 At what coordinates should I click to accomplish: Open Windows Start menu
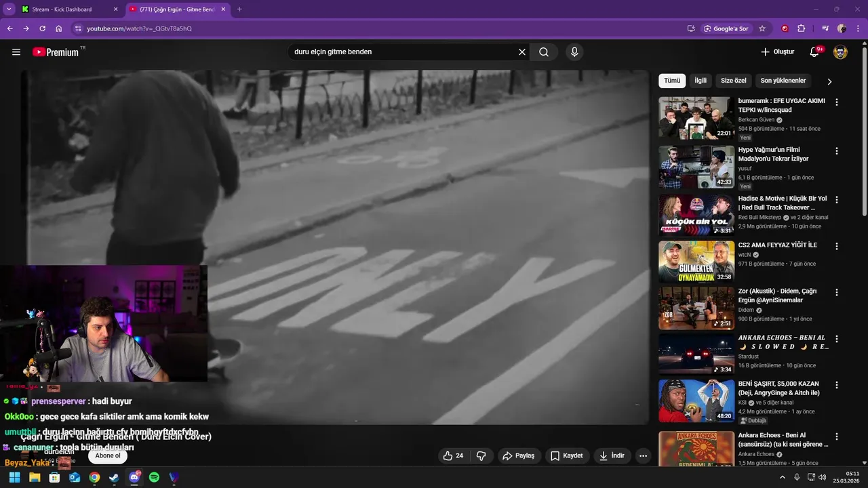(x=14, y=477)
